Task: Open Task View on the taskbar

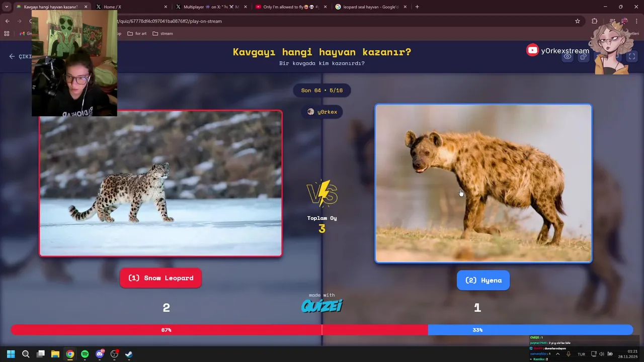Action: (x=41, y=354)
